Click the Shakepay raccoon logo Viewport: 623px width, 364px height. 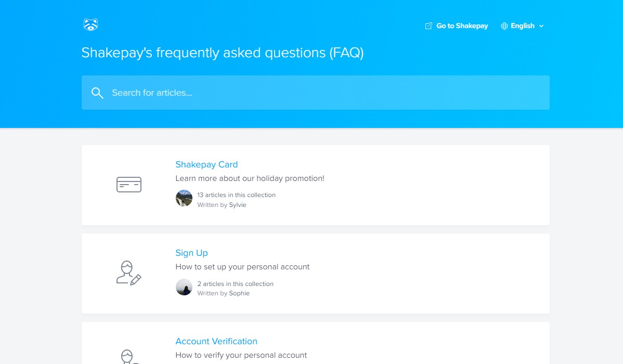90,24
